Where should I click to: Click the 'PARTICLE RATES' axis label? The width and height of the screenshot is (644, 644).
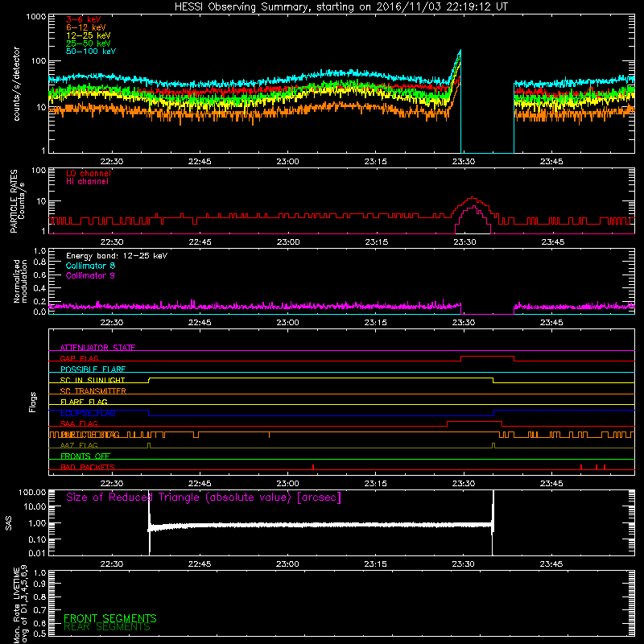(x=14, y=201)
